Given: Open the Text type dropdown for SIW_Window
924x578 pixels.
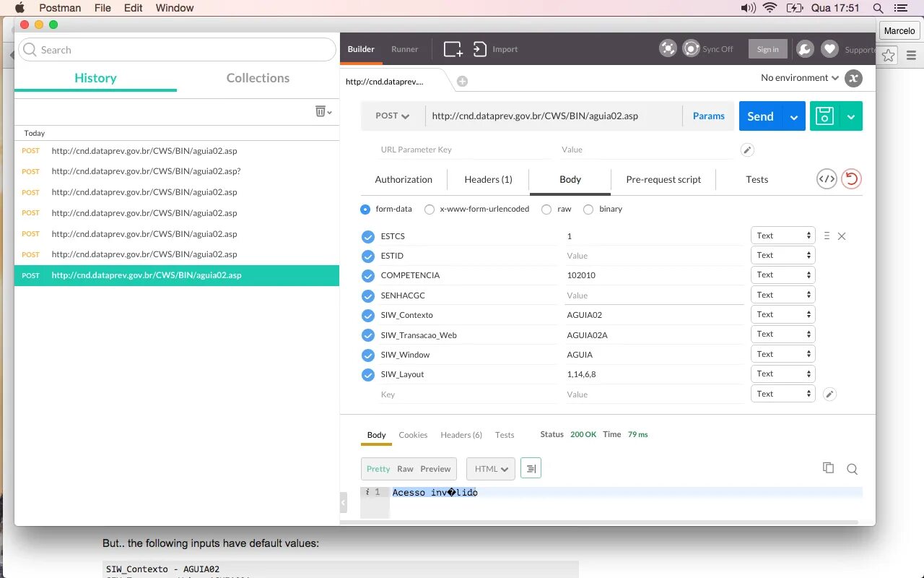Looking at the screenshot, I should (x=783, y=354).
